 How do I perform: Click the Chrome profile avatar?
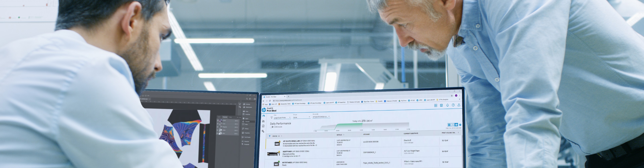456,96
